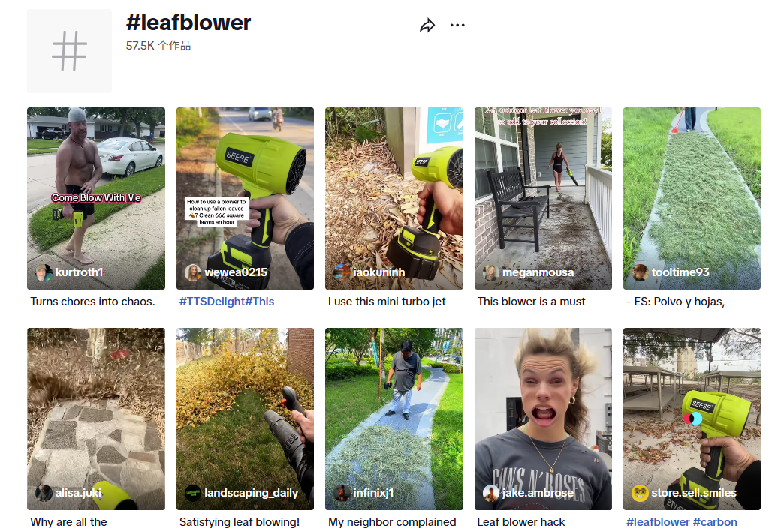
Task: Click meganmousa's profile avatar
Action: point(491,272)
